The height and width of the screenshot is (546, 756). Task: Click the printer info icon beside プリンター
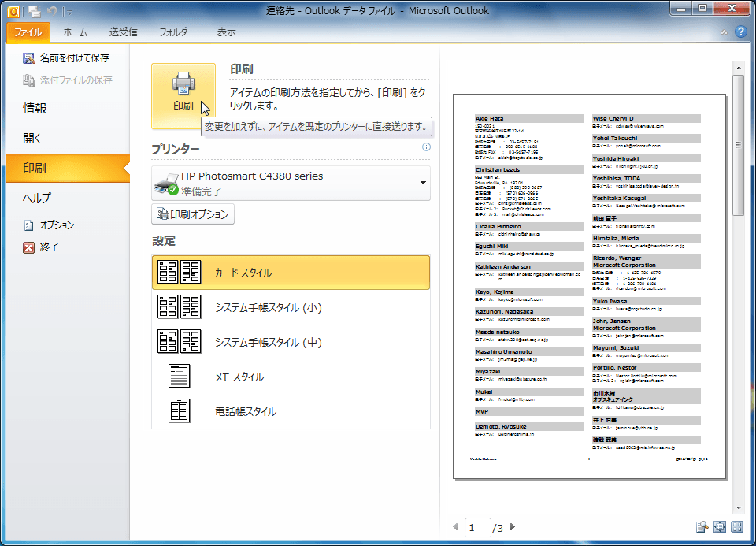tap(426, 147)
